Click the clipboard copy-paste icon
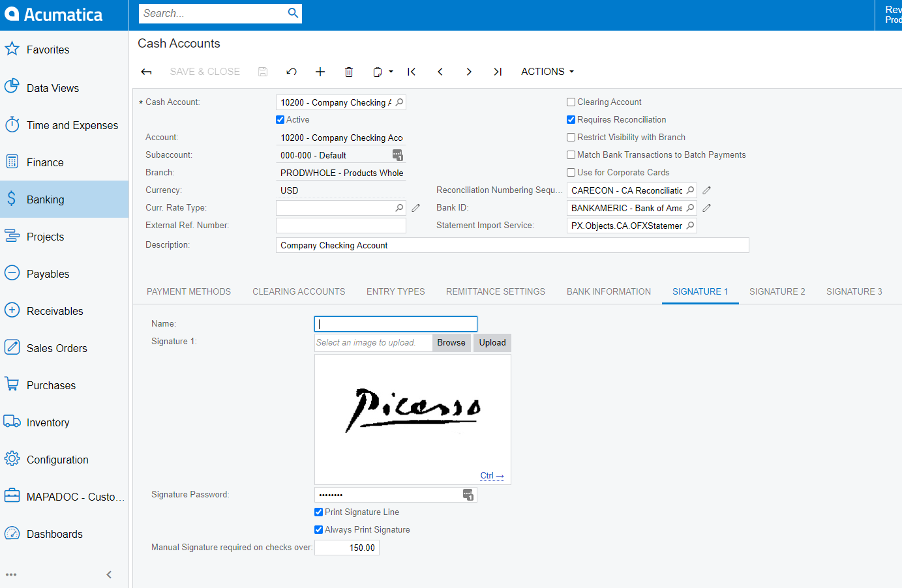 (x=378, y=72)
